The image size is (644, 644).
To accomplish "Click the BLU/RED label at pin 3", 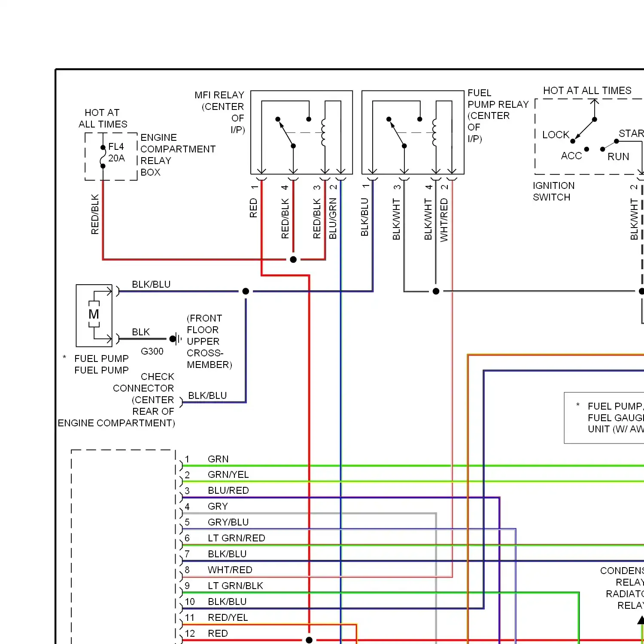I will click(x=228, y=490).
